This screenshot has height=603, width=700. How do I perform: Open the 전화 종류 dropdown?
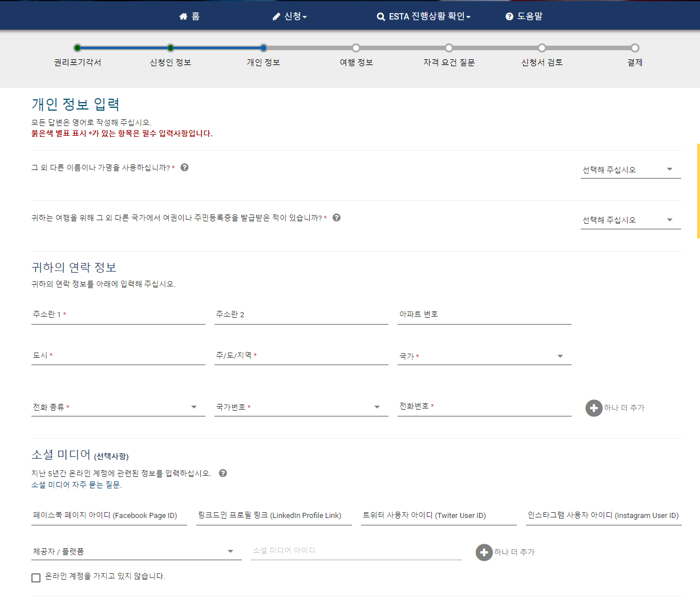click(x=118, y=407)
